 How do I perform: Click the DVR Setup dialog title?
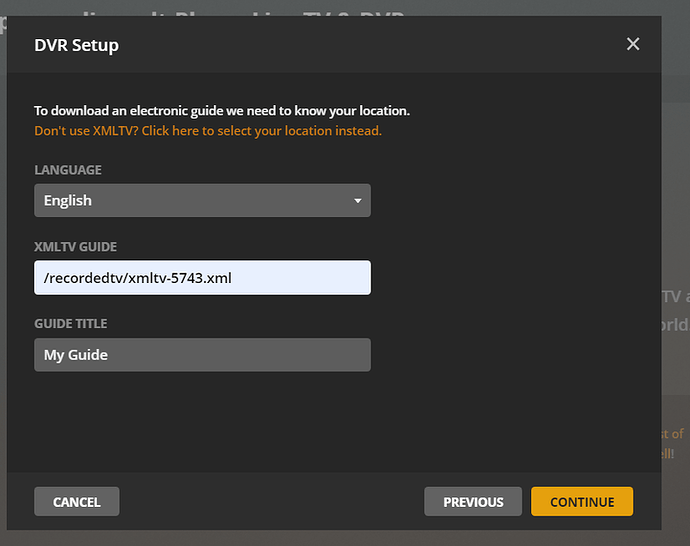coord(76,45)
